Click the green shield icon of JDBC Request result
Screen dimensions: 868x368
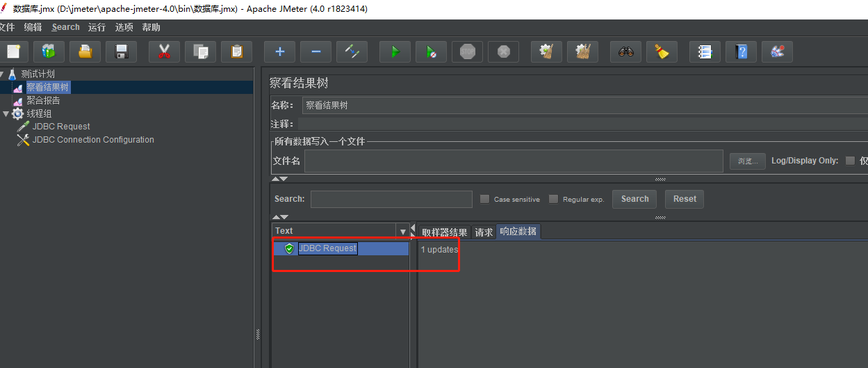[x=290, y=248]
